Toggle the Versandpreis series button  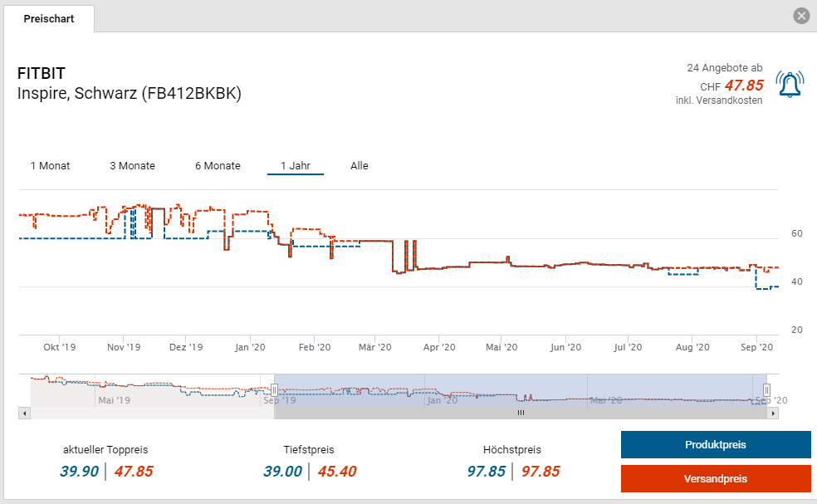point(715,478)
